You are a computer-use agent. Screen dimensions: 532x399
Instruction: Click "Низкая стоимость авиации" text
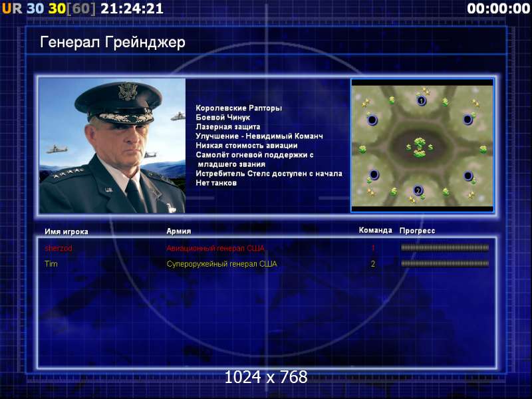[x=246, y=146]
